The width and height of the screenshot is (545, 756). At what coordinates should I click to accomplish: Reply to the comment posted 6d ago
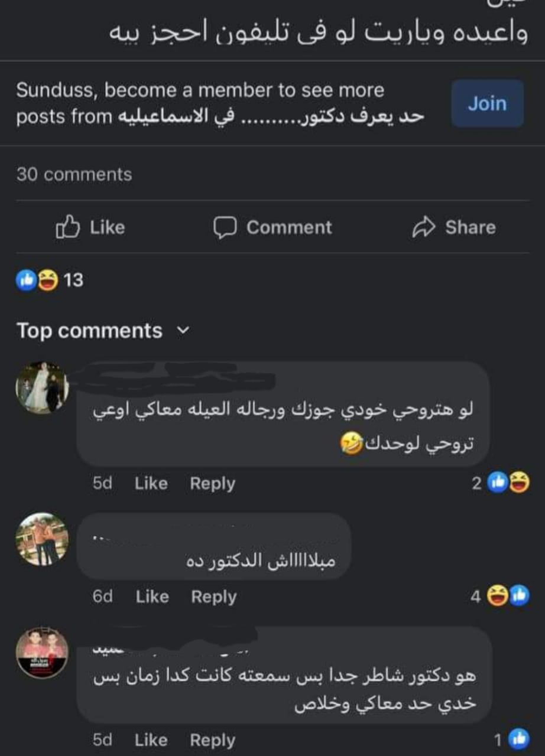(x=213, y=597)
